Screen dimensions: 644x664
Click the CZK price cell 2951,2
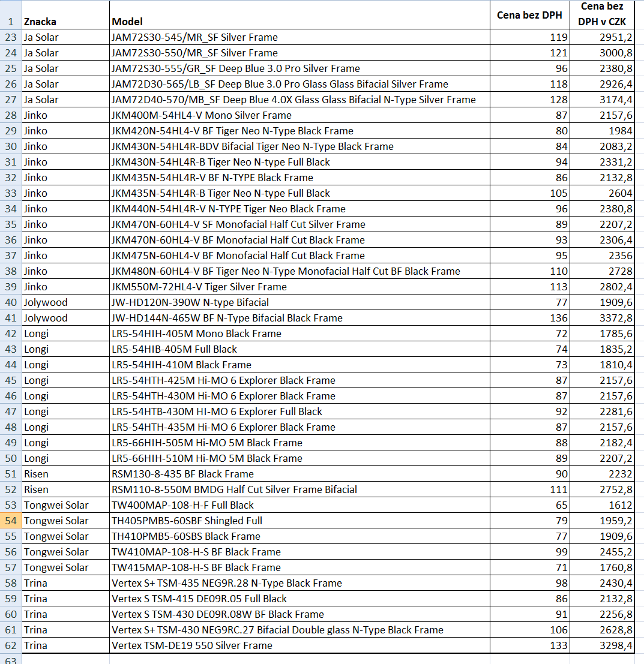(601, 37)
